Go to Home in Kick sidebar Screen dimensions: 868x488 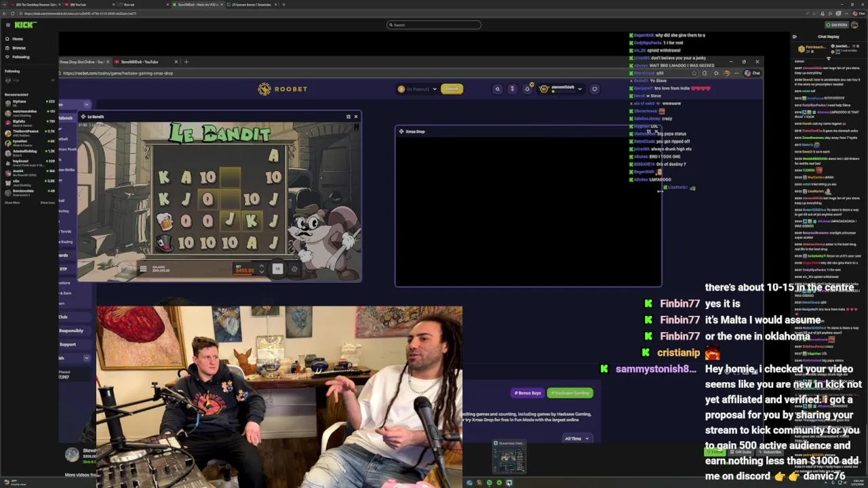(18, 39)
